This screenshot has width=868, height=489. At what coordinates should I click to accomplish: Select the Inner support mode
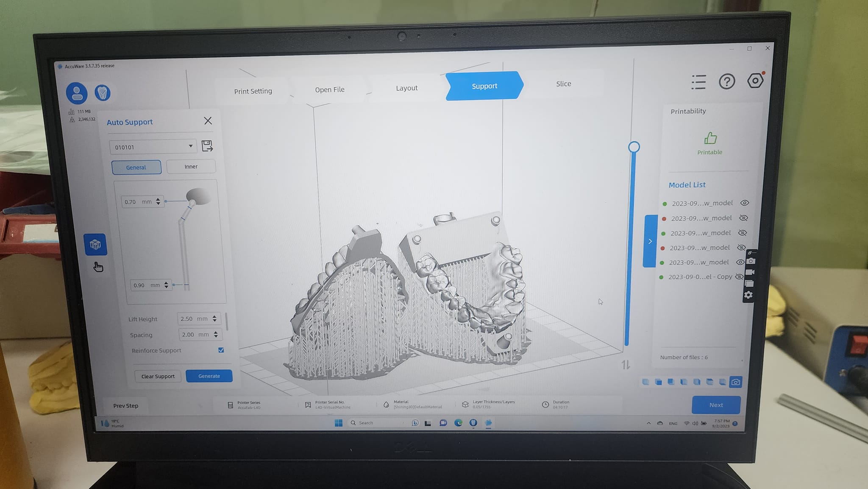[x=191, y=166]
